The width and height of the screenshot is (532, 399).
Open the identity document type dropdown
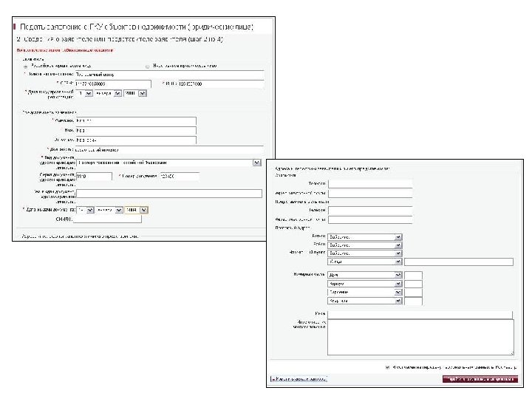pos(169,163)
